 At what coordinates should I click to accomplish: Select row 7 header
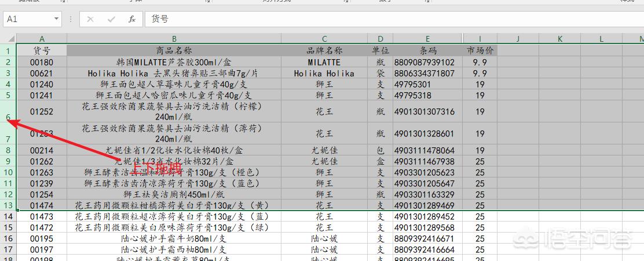tap(8, 133)
